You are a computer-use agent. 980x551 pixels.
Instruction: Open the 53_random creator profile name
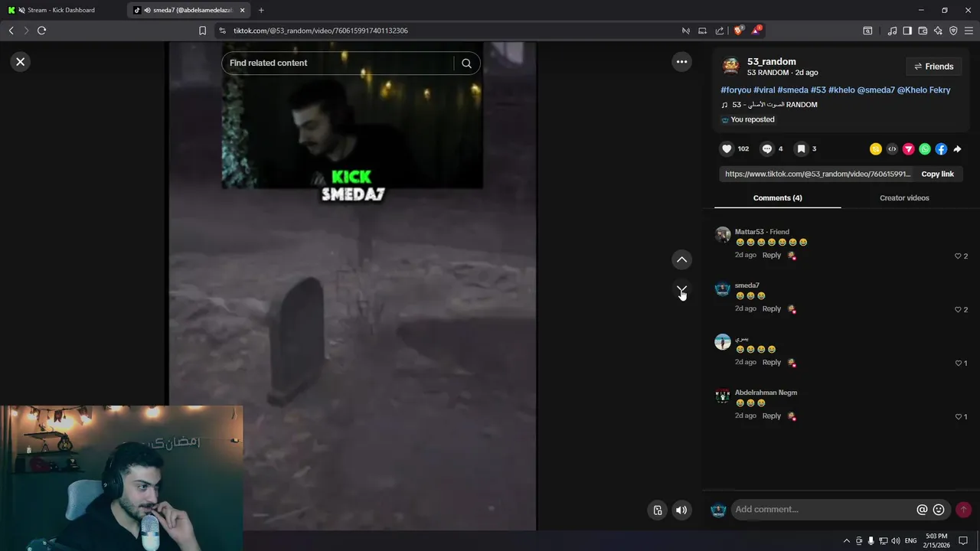(x=772, y=62)
